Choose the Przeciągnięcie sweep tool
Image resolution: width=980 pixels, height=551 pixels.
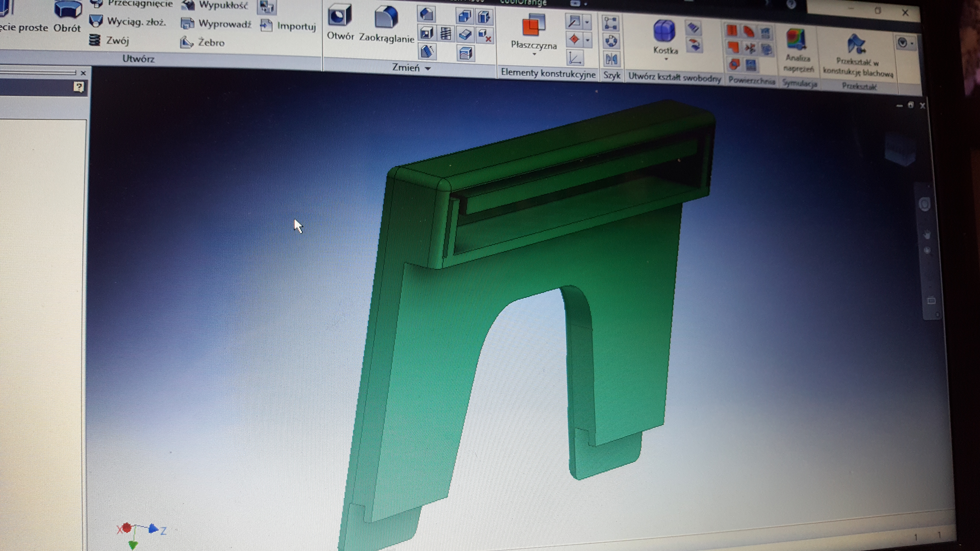pyautogui.click(x=132, y=4)
